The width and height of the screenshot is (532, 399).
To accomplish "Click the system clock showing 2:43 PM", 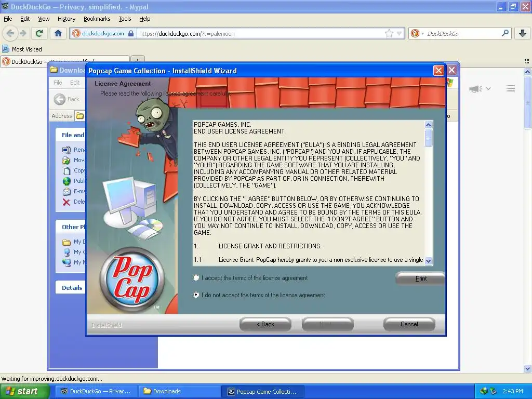I will tap(512, 391).
